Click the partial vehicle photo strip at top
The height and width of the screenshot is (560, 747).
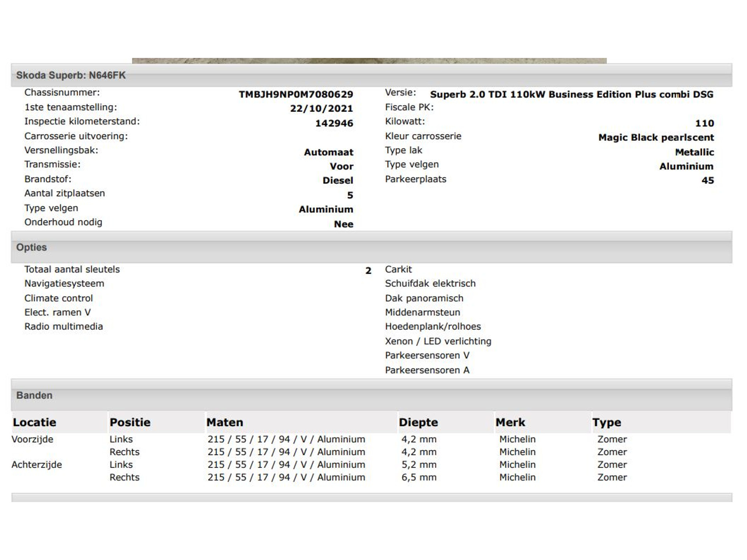[x=369, y=61]
